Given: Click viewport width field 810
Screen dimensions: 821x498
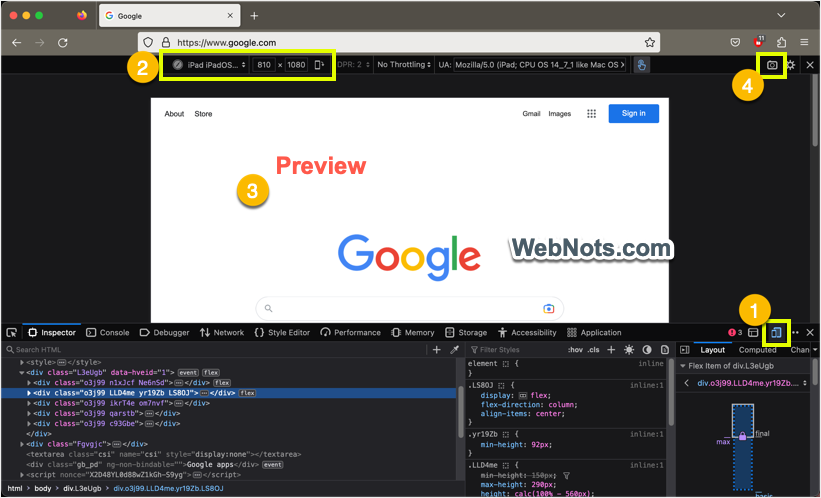Looking at the screenshot, I should [x=264, y=65].
